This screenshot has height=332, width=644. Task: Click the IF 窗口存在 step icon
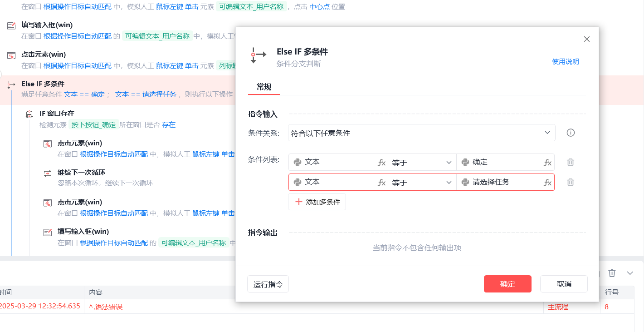click(x=29, y=114)
